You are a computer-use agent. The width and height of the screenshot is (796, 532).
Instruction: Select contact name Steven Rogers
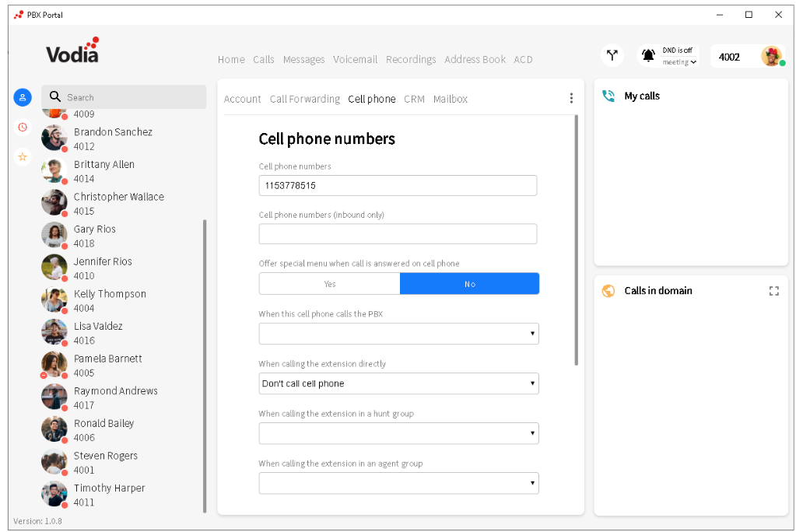pyautogui.click(x=106, y=456)
